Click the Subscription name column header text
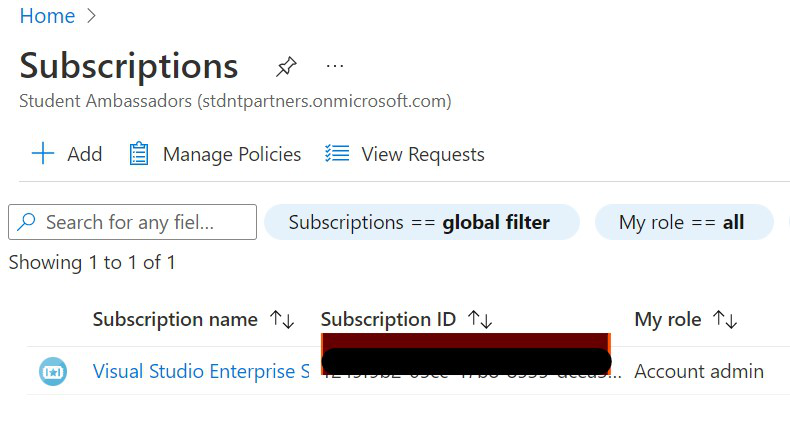The height and width of the screenshot is (421, 790). [175, 320]
